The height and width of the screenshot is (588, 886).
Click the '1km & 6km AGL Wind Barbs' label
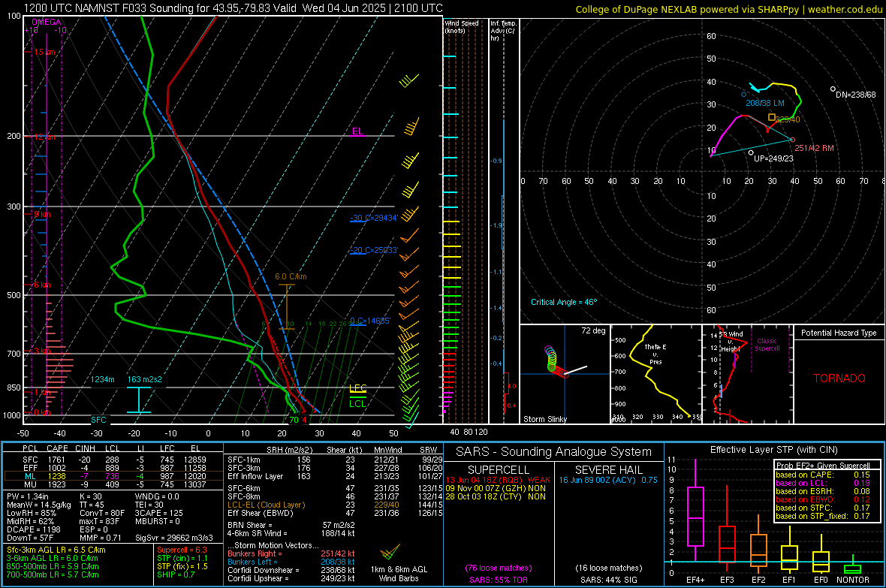click(399, 574)
